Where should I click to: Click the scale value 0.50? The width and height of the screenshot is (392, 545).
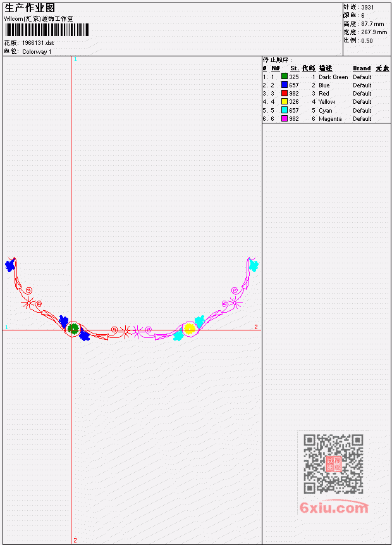[x=367, y=41]
